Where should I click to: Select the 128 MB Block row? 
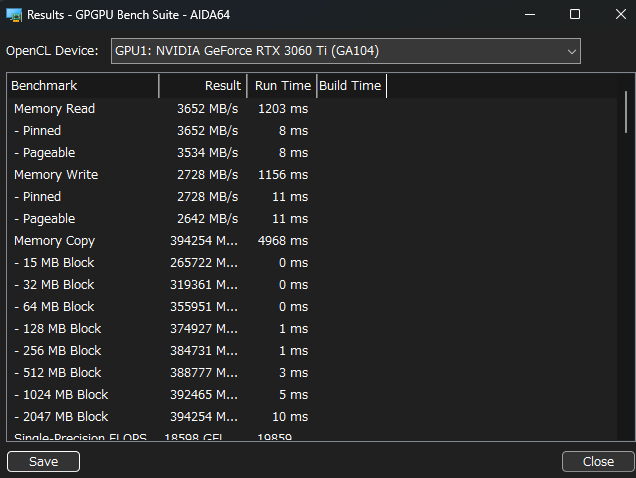[58, 329]
